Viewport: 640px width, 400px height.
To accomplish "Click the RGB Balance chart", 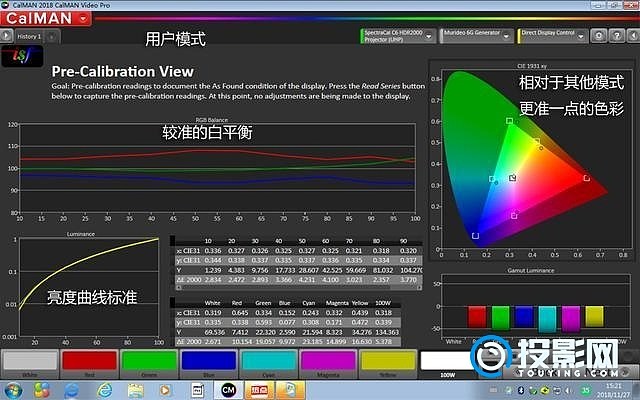I will pos(217,168).
